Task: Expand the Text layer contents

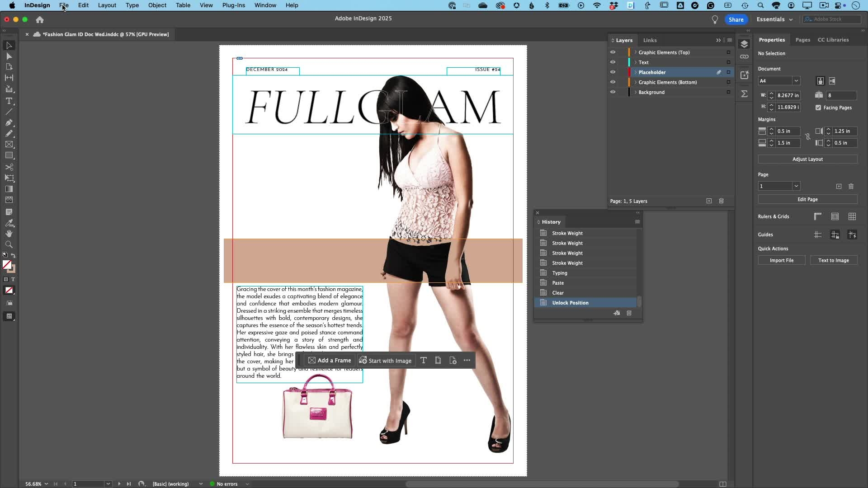Action: [635, 62]
